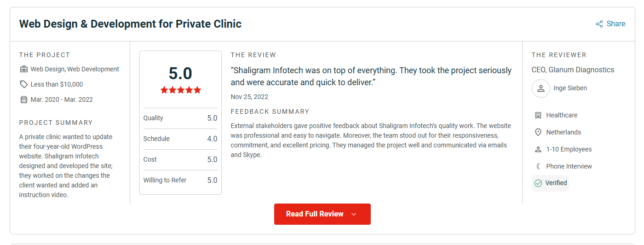Click the Verified badge label
The image size is (644, 245).
coord(556,183)
